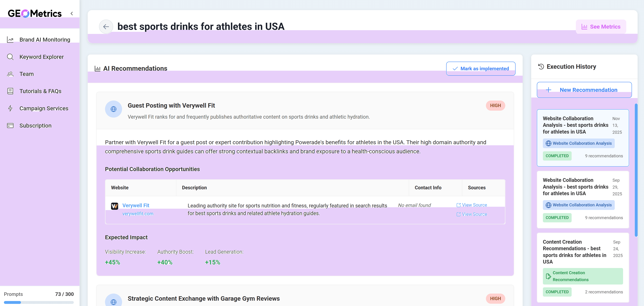The image size is (644, 306).
Task: Click Website Collaboration Analysis tag on Sep 29 card
Action: pos(579,205)
